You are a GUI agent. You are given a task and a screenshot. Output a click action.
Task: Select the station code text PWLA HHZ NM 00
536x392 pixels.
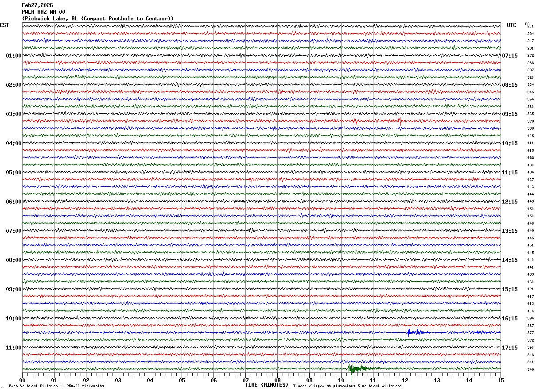pos(43,12)
